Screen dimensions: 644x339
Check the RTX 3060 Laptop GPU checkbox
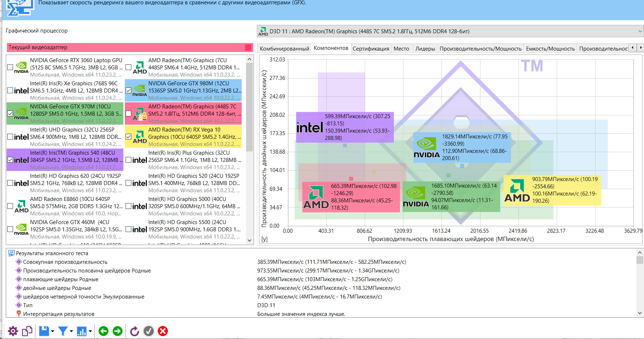pos(10,67)
